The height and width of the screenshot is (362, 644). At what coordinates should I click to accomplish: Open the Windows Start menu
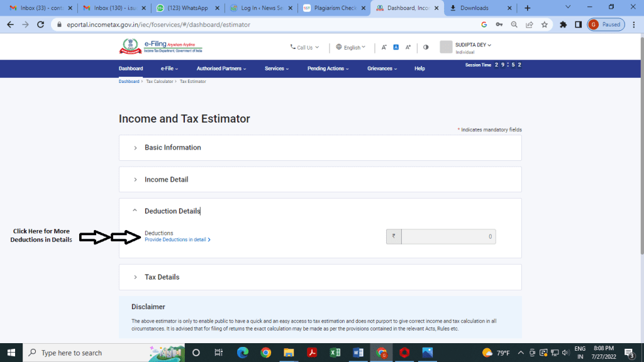point(11,353)
